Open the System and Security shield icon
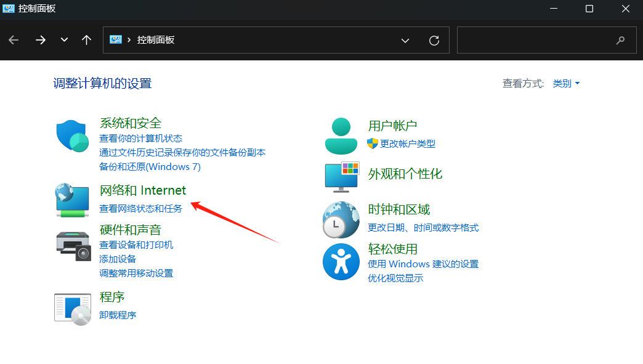643x364 pixels. (73, 135)
